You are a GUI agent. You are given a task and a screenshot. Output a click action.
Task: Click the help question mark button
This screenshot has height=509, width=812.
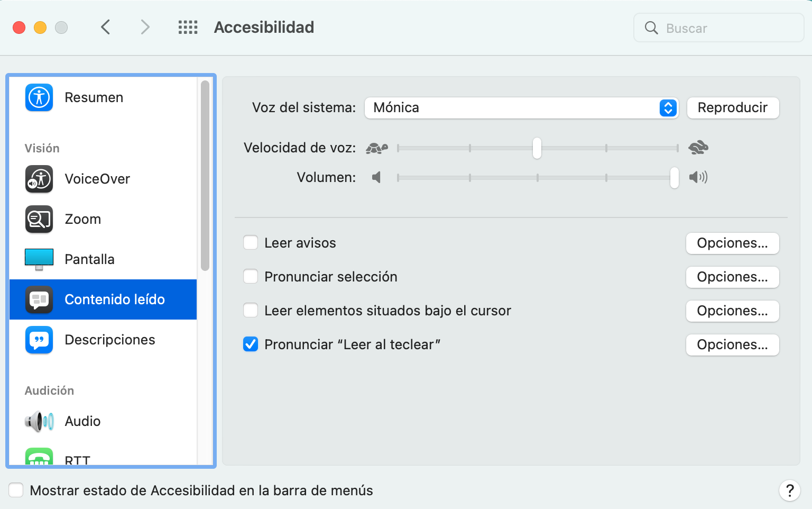[789, 490]
